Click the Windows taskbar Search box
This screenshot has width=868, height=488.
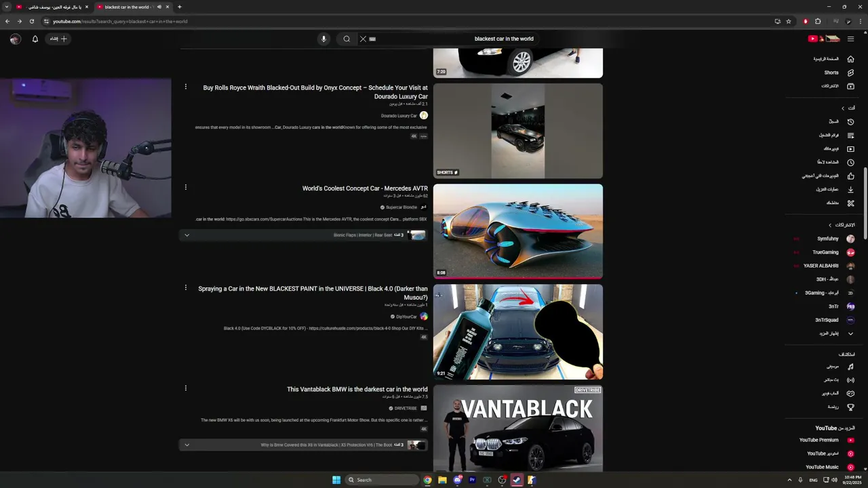[382, 480]
